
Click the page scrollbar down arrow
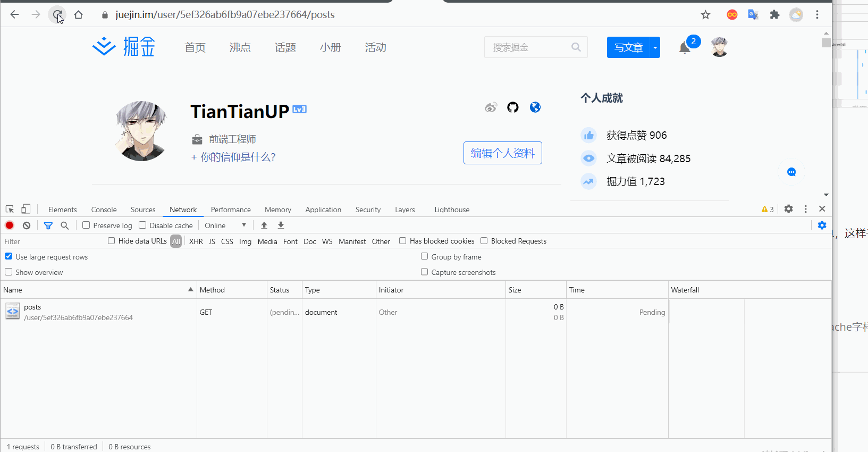click(x=826, y=195)
